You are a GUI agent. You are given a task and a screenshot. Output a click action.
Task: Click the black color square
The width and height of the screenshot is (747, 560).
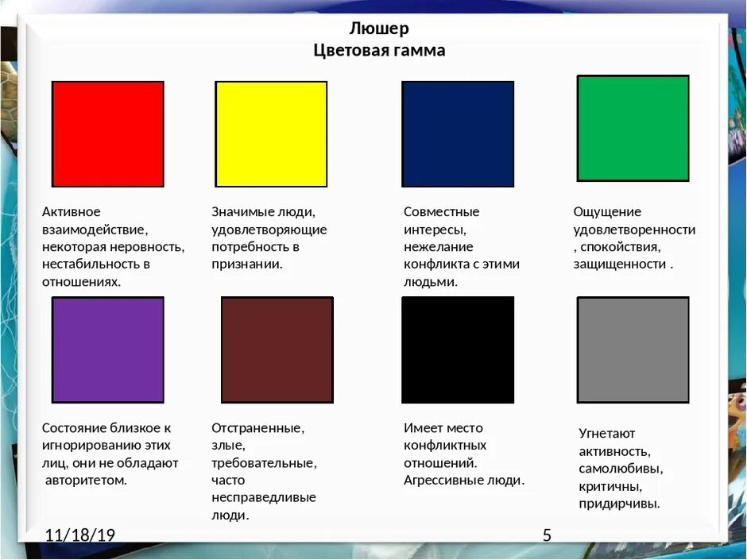pos(458,350)
